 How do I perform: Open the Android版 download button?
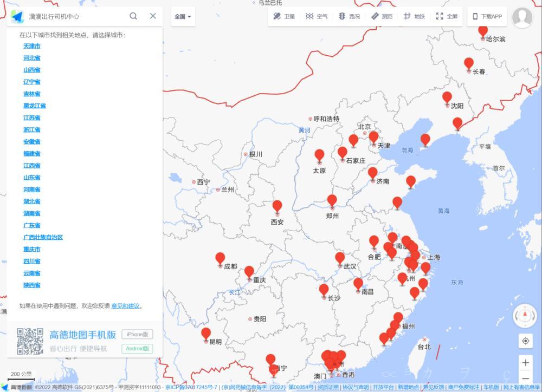[137, 349]
